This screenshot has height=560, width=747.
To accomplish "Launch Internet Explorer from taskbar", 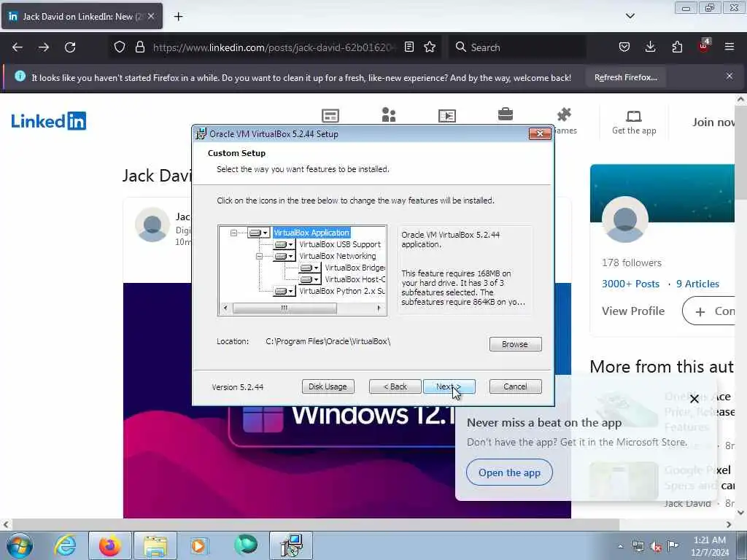I will click(x=65, y=545).
